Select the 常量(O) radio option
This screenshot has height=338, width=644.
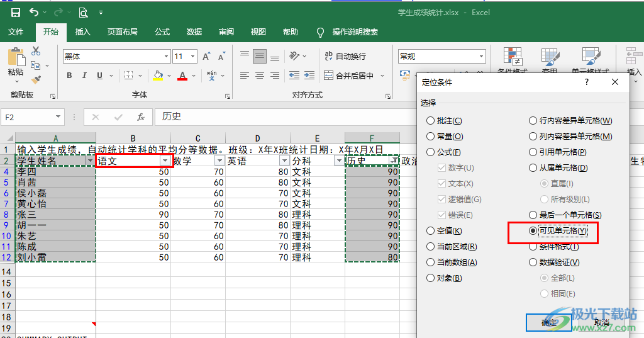(445, 137)
